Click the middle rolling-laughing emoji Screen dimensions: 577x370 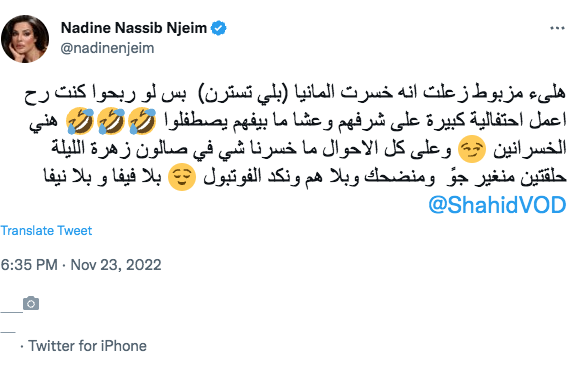(111, 121)
